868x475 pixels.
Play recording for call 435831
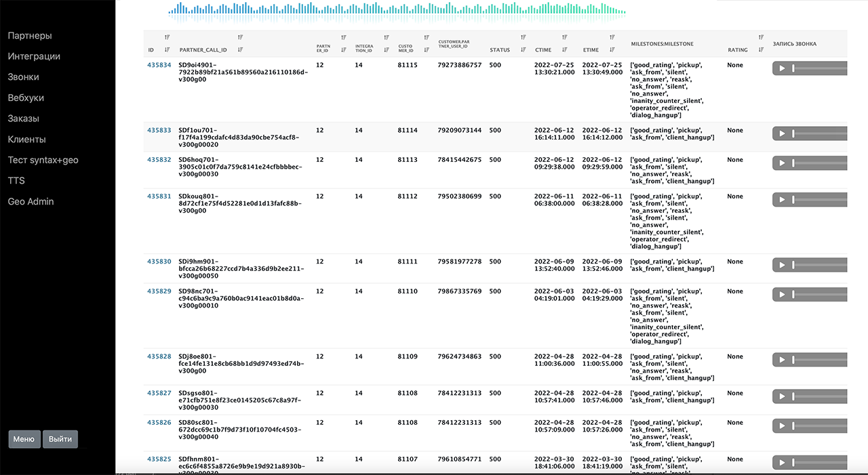[782, 199]
